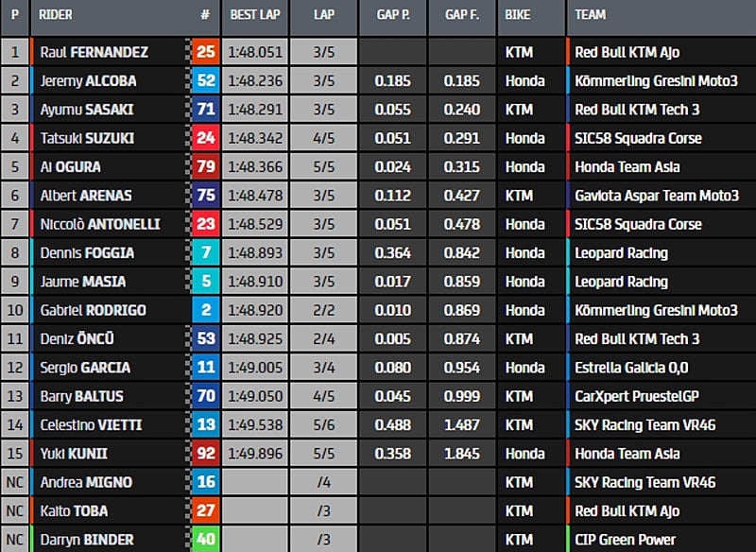This screenshot has width=756, height=552.
Task: Click the GAP F. column header
Action: [x=461, y=15]
